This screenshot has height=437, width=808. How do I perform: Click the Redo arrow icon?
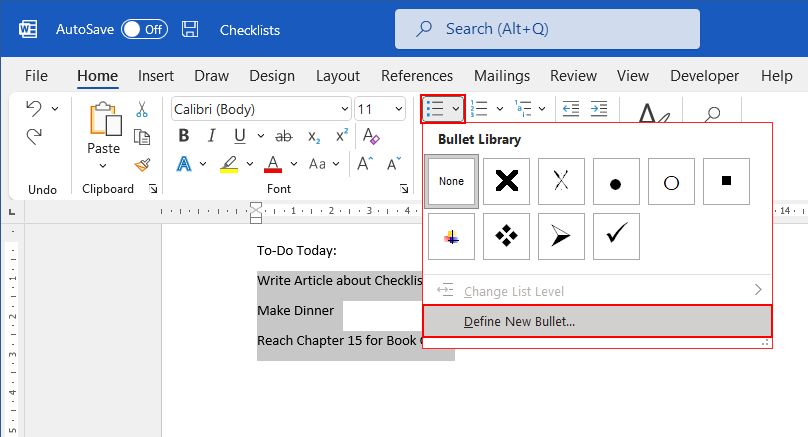[x=34, y=137]
